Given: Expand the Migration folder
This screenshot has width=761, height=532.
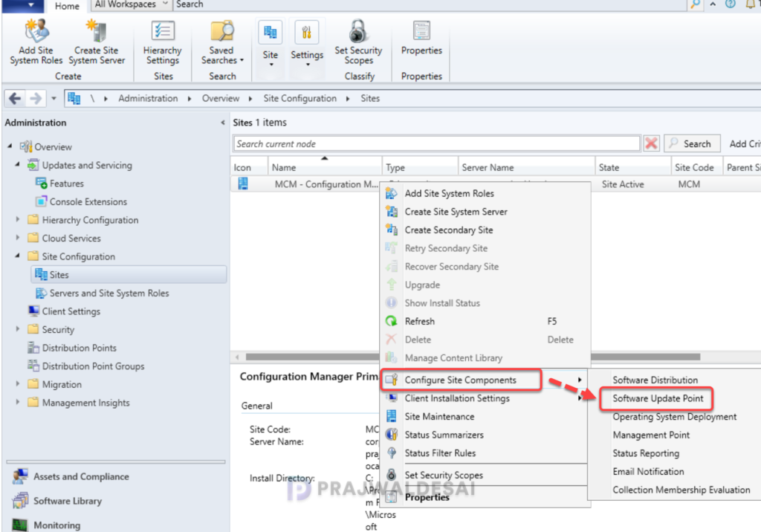Looking at the screenshot, I should (x=18, y=384).
